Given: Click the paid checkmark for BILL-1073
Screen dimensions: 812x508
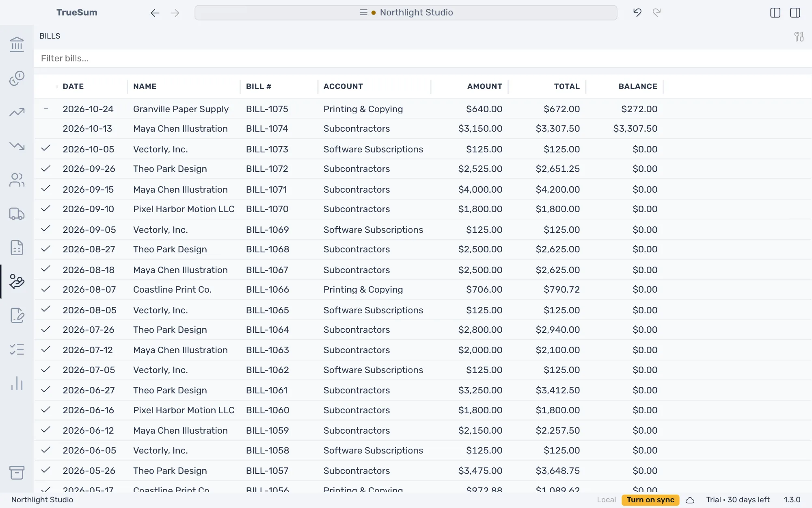Looking at the screenshot, I should click(46, 148).
